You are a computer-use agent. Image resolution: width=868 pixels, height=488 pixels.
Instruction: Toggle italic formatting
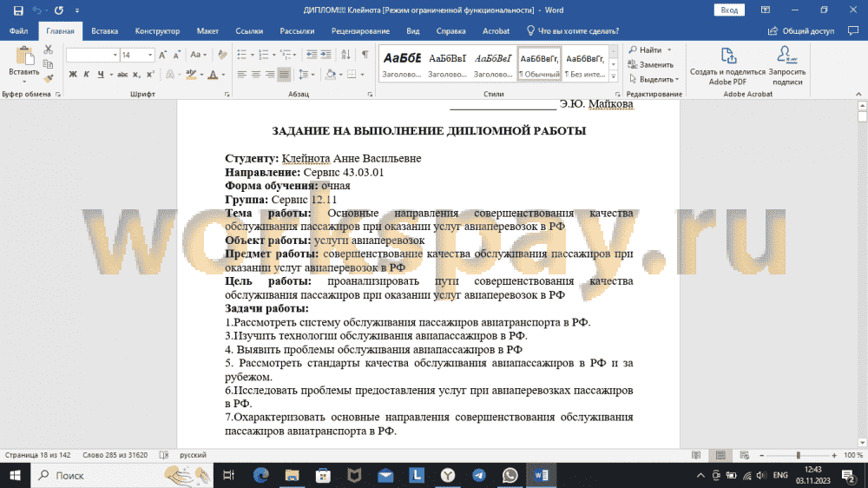point(86,74)
